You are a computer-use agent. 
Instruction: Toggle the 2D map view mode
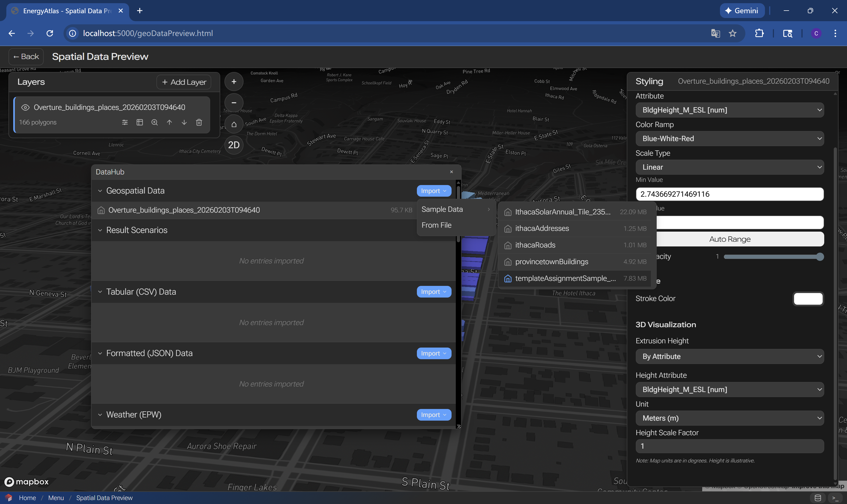pos(234,145)
